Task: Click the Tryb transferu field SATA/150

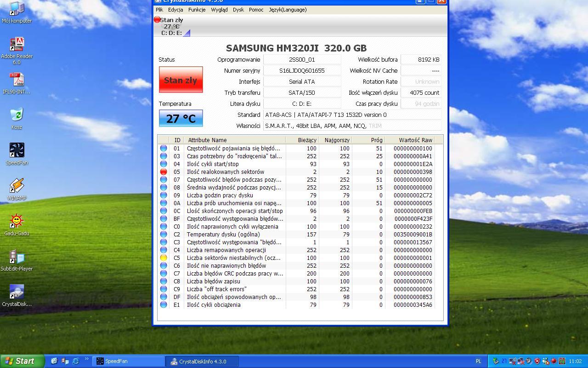Action: click(x=302, y=92)
